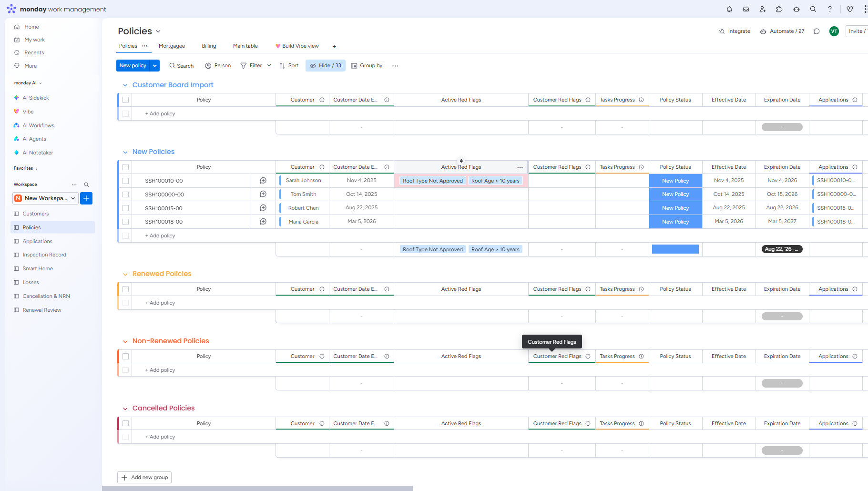
Task: Select all in Cancelled Policies group
Action: (x=125, y=423)
